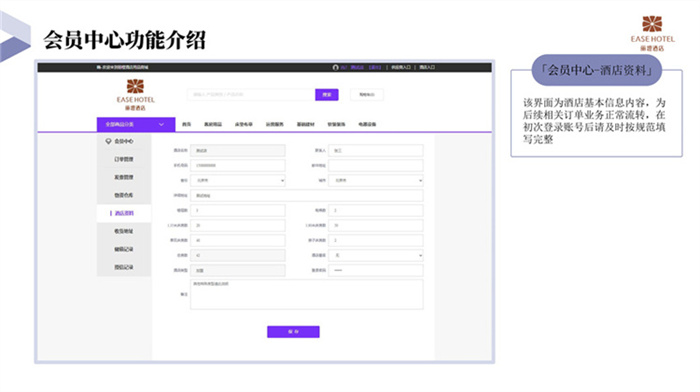Click the 「会员中心-酒店资料」 callout label
The image size is (700, 392).
coord(596,71)
